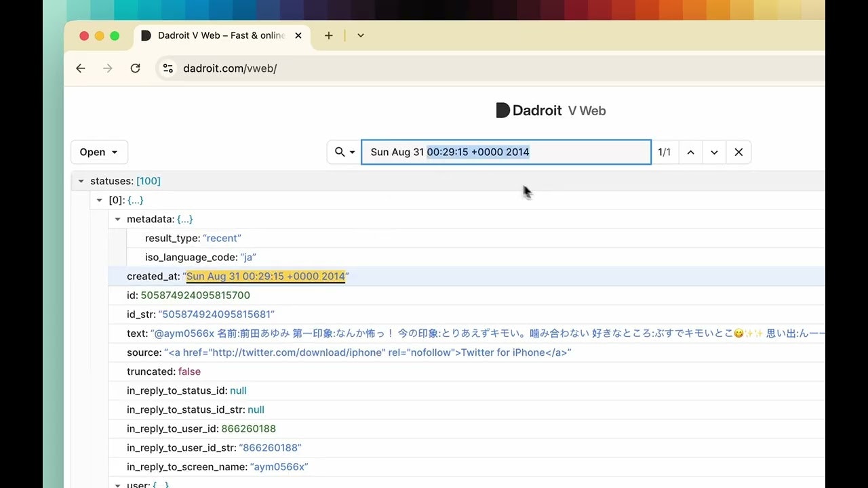The image size is (868, 488).
Task: Select the in_reply_to_status_id_str row
Action: coord(467,409)
